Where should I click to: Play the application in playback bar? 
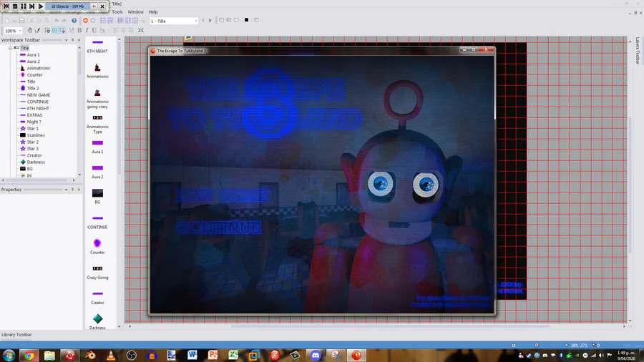pyautogui.click(x=41, y=6)
